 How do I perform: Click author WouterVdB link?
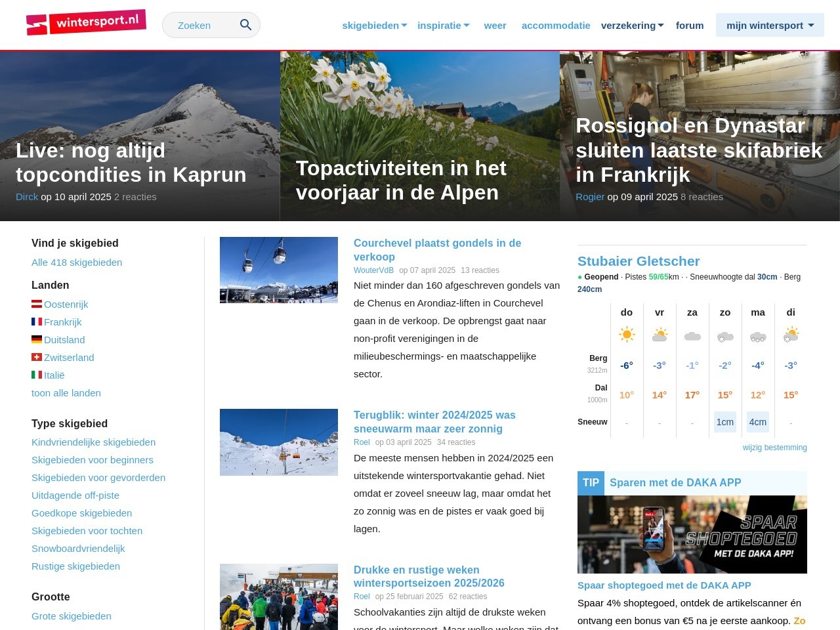click(x=373, y=270)
